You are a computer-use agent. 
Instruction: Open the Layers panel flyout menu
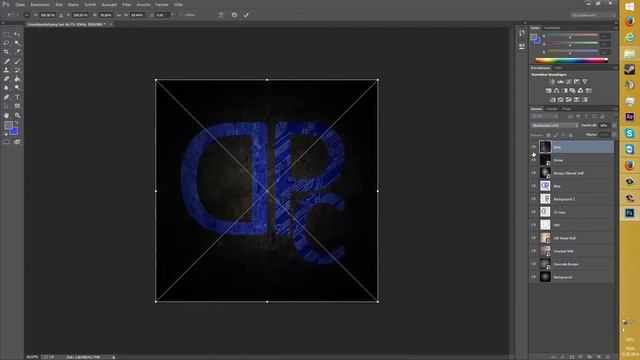coord(615,109)
